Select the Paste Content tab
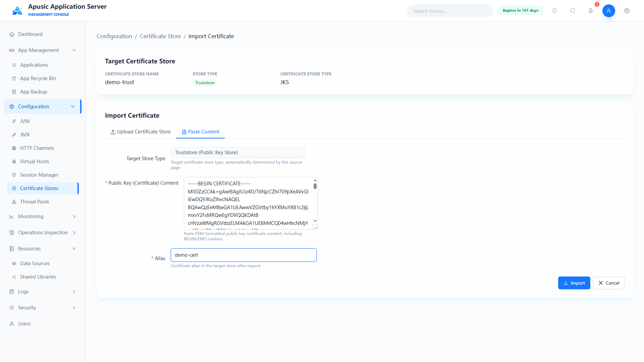 pyautogui.click(x=201, y=132)
